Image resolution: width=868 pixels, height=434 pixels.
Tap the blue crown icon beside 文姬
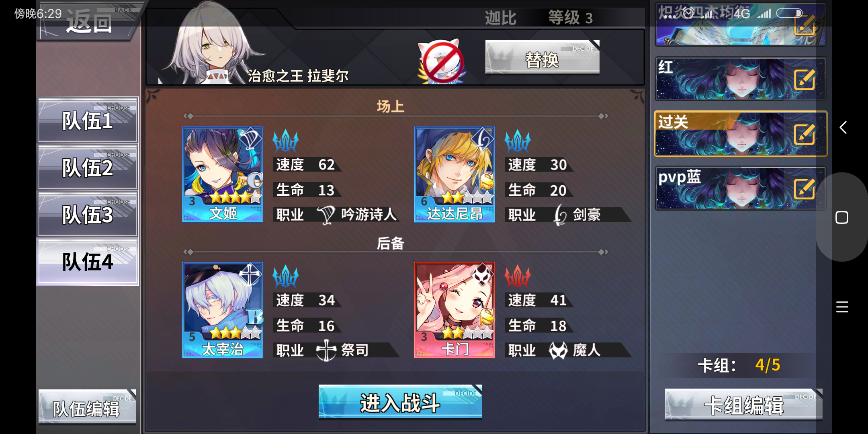[285, 141]
